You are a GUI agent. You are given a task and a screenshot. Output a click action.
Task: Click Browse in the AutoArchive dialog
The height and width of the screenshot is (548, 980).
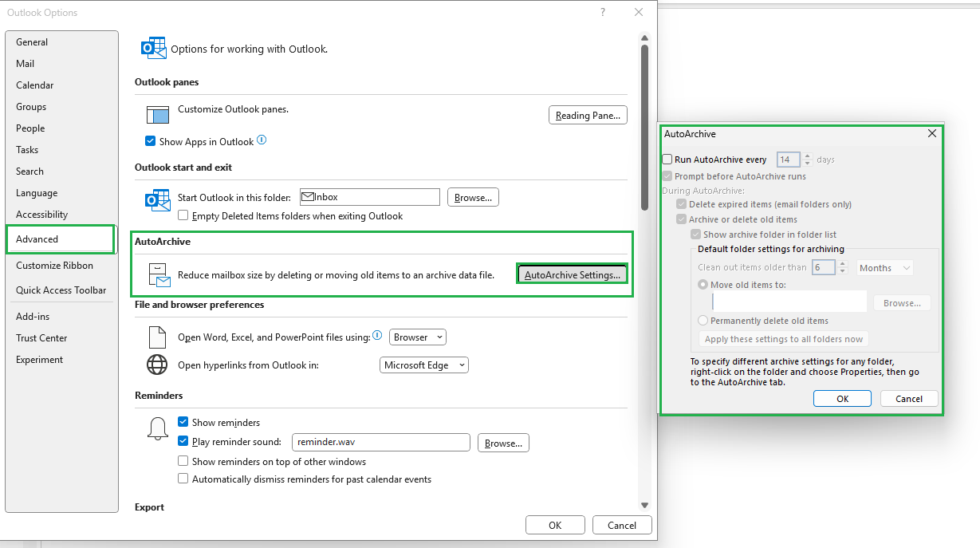[x=902, y=303]
